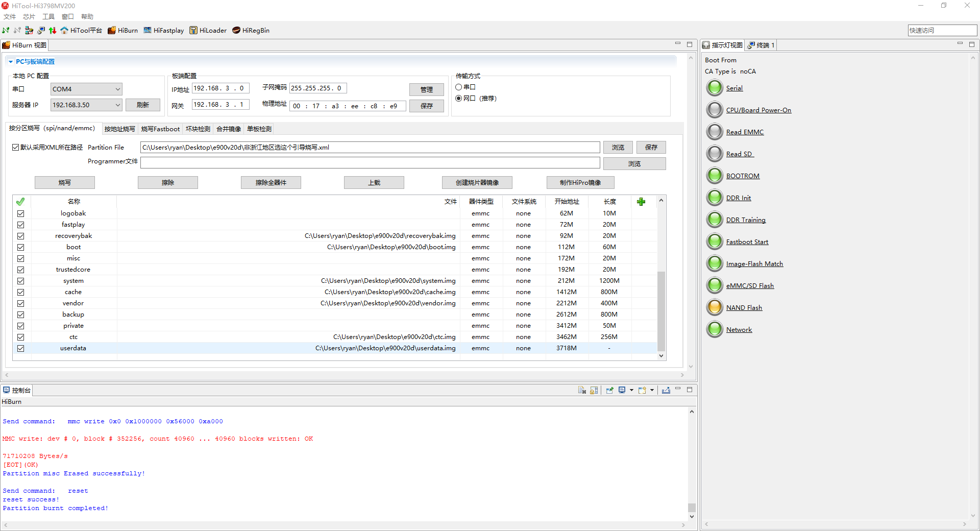Screen dimensions: 980x531
Task: Click the green plus add-partition icon
Action: tap(641, 202)
